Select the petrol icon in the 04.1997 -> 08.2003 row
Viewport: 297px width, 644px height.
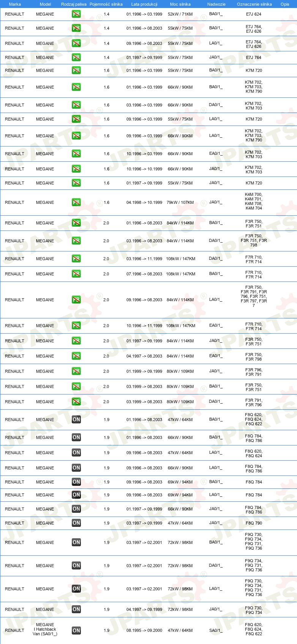(76, 356)
